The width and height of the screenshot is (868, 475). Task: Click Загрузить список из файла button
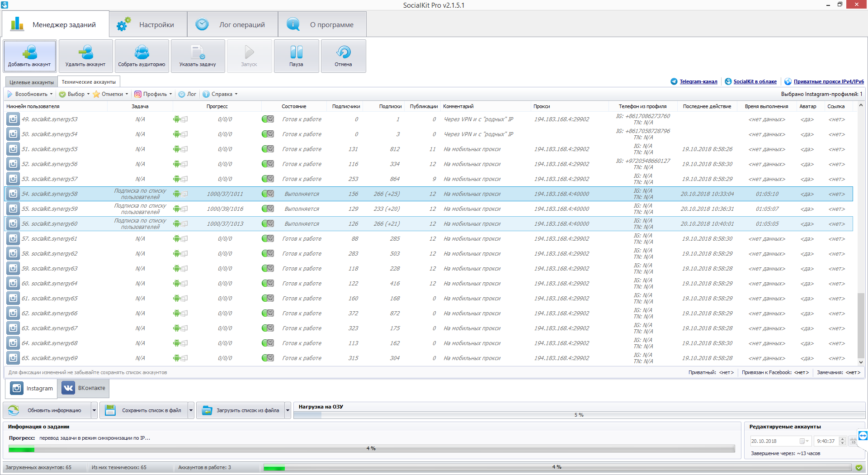(x=241, y=410)
